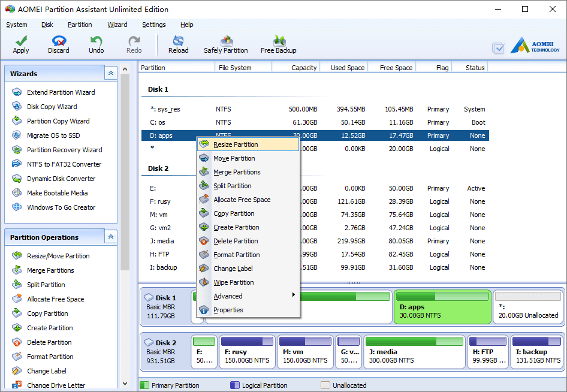Click the Copy Partition sidebar icon
This screenshot has height=392, width=567.
(17, 313)
